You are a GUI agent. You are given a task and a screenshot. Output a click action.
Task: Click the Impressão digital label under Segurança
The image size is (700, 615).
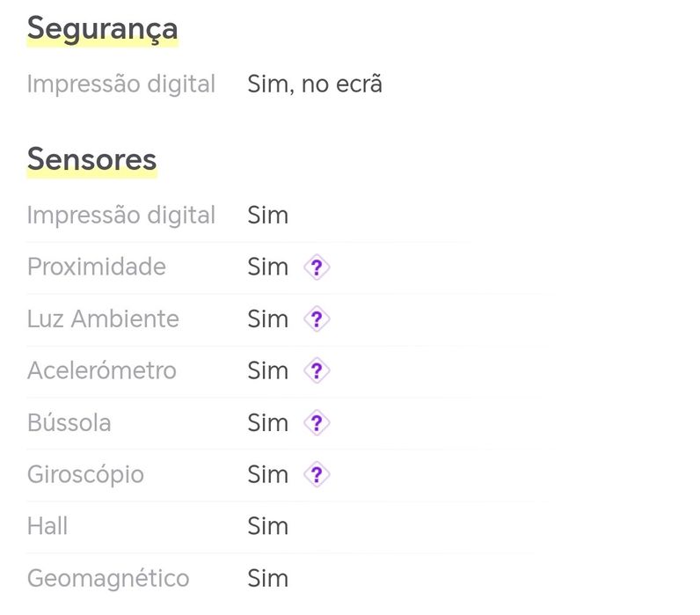pos(120,84)
